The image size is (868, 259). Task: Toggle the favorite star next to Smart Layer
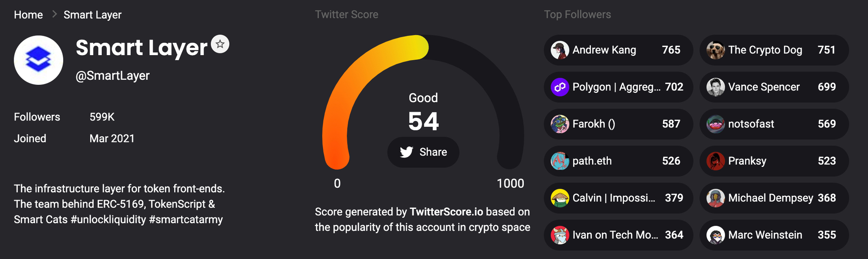tap(220, 44)
